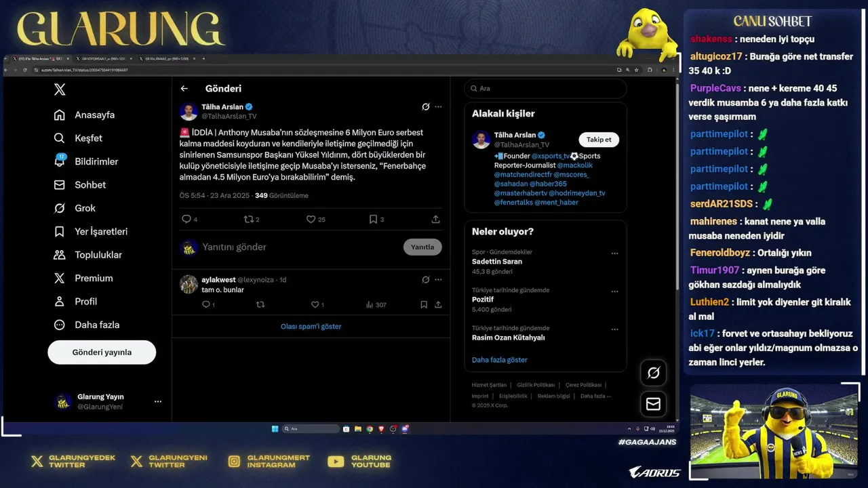Open Pozitif trending topic
868x488 pixels.
[483, 300]
